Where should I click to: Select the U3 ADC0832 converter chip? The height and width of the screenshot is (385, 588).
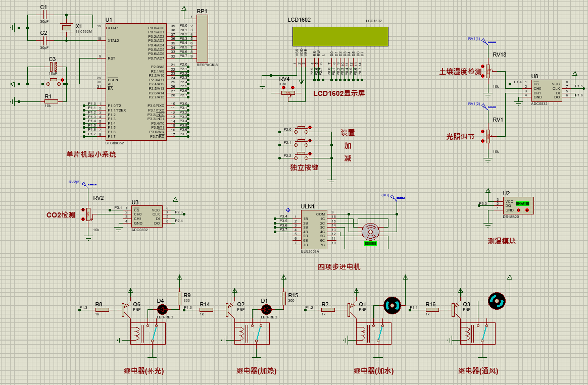(146, 216)
